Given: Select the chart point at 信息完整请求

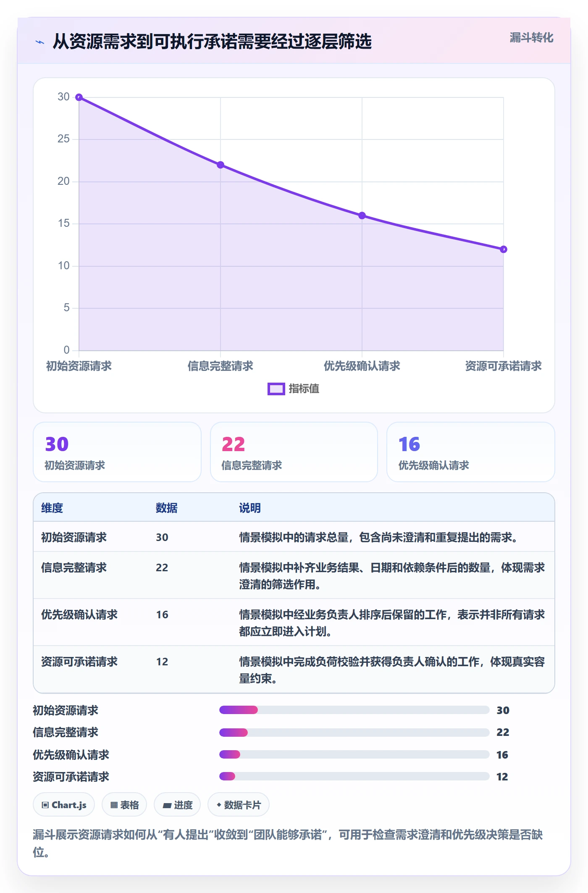Looking at the screenshot, I should tap(220, 165).
